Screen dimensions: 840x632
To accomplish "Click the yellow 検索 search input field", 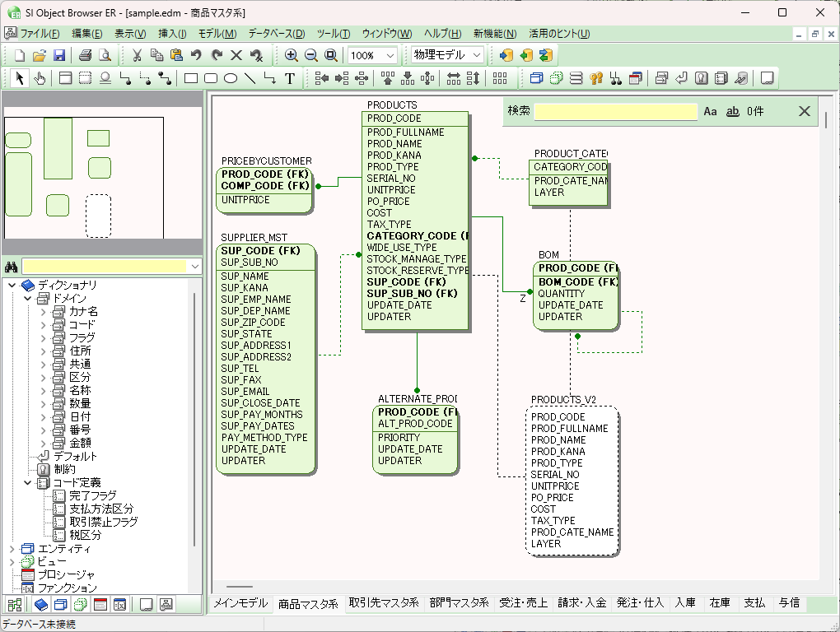I will pyautogui.click(x=615, y=111).
